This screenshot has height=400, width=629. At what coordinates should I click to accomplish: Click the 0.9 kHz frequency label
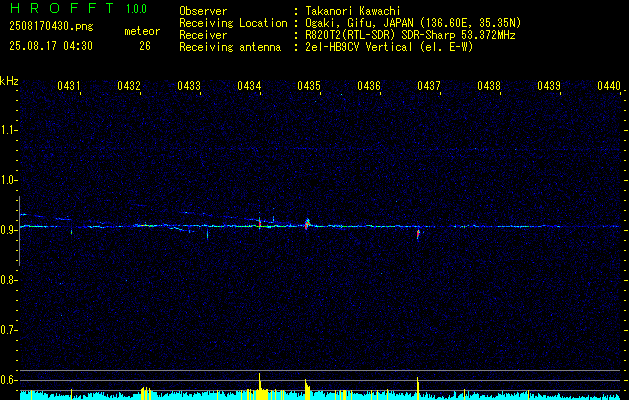tap(8, 230)
